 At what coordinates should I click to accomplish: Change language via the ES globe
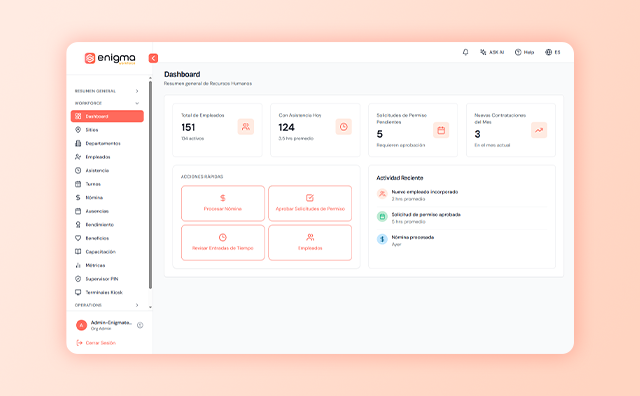point(553,52)
